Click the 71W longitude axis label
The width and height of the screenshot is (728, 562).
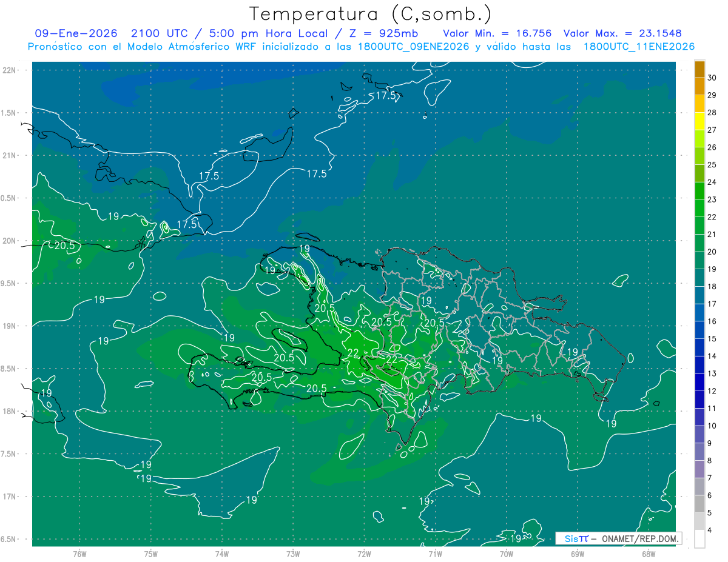point(435,554)
